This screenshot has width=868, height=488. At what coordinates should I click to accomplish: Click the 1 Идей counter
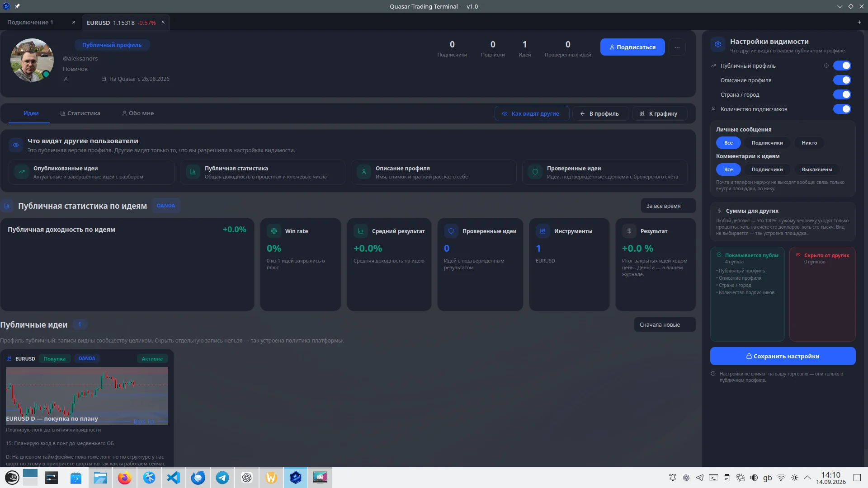[524, 48]
